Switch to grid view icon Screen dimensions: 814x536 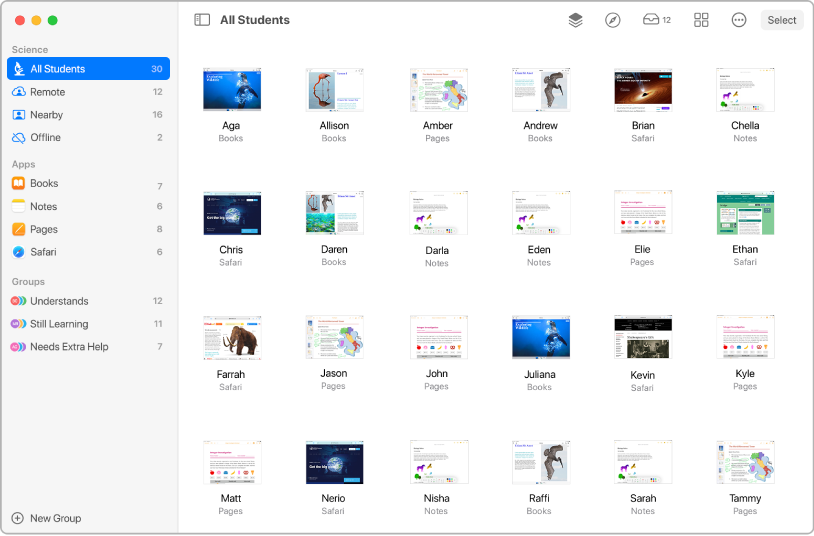tap(701, 20)
